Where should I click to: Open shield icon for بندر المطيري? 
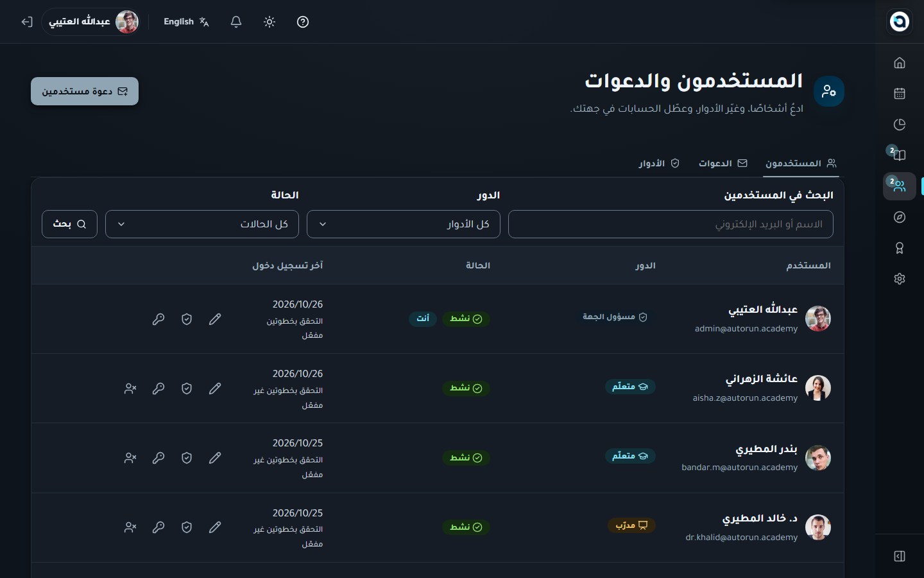click(x=187, y=458)
